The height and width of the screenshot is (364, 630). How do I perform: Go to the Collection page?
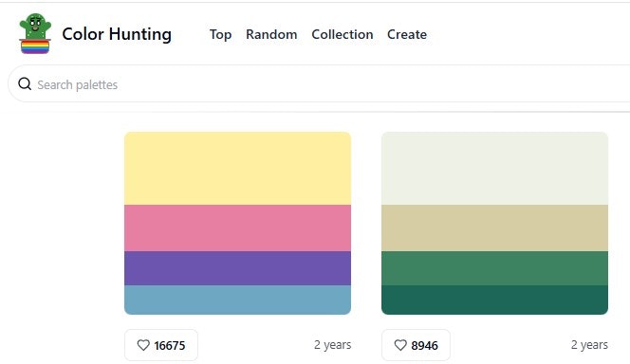pos(343,34)
